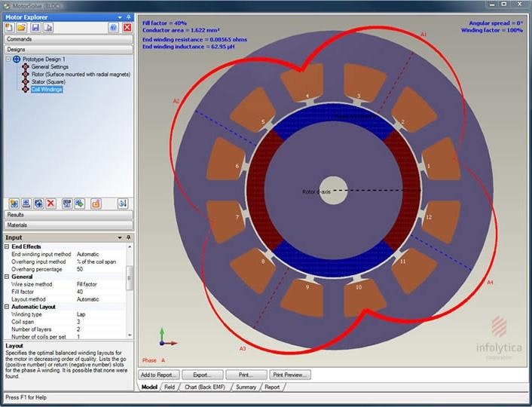The width and height of the screenshot is (532, 407).
Task: Click the End winding input method value Automatic
Action: (88, 254)
